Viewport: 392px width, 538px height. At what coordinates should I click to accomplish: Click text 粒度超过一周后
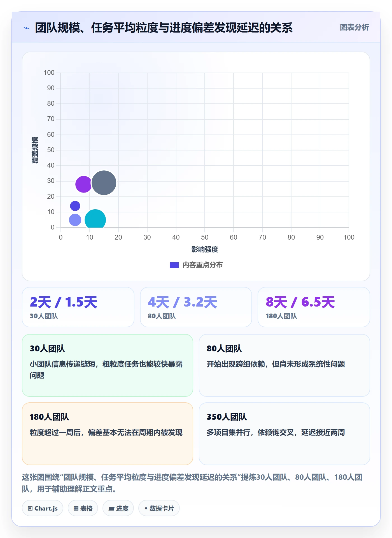(55, 432)
